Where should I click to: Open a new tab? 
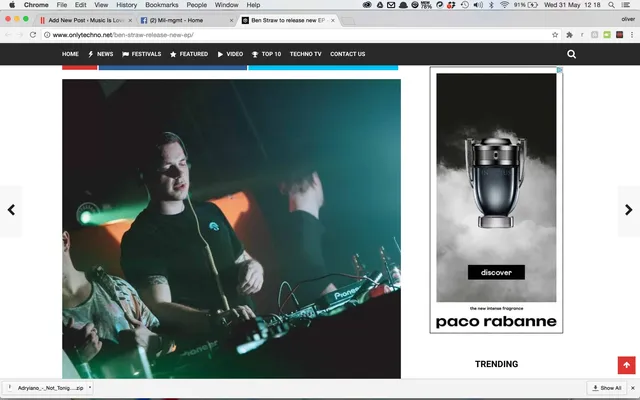pos(348,20)
